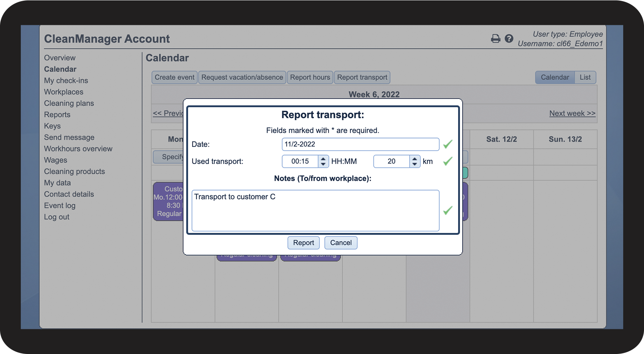644x354 pixels.
Task: Select the Calendar view tab
Action: 555,77
